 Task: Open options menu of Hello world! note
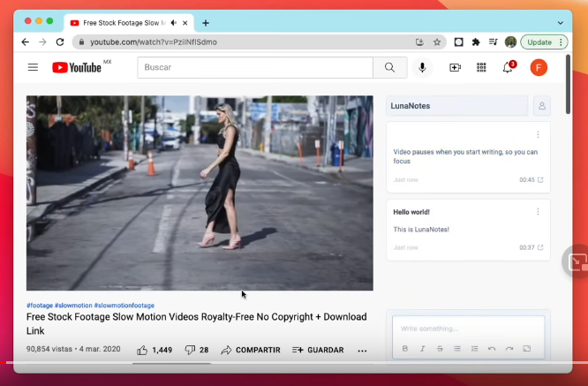click(538, 212)
